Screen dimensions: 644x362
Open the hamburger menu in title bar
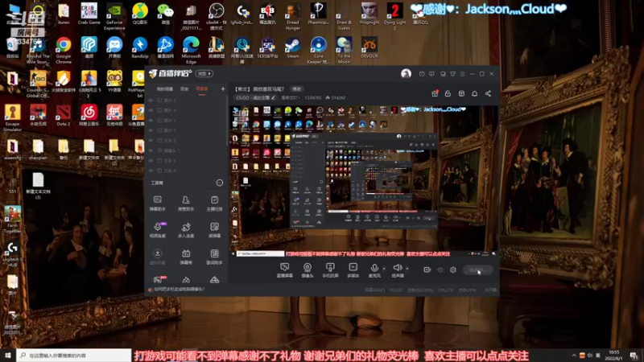[x=462, y=74]
